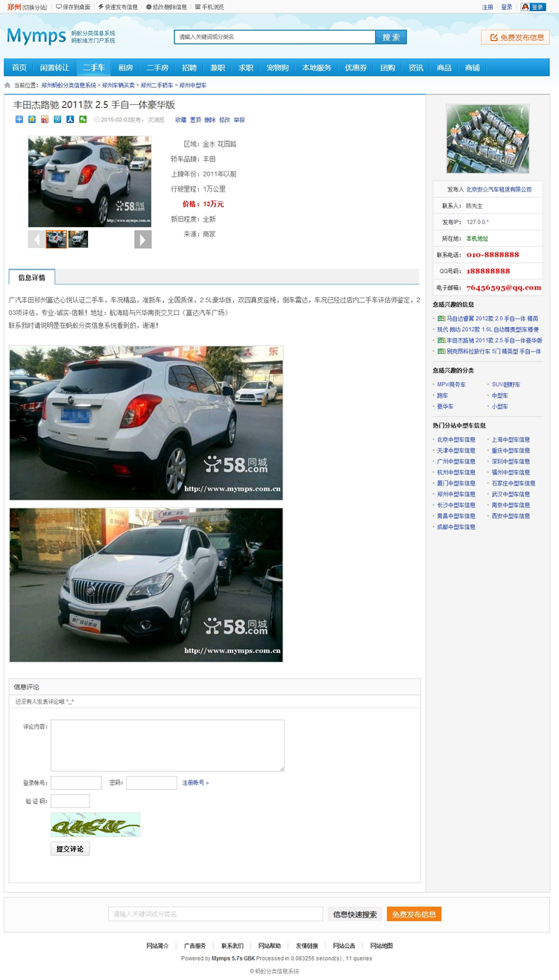This screenshot has height=980, width=559.
Task: Focus the 验证码 input field
Action: point(70,801)
